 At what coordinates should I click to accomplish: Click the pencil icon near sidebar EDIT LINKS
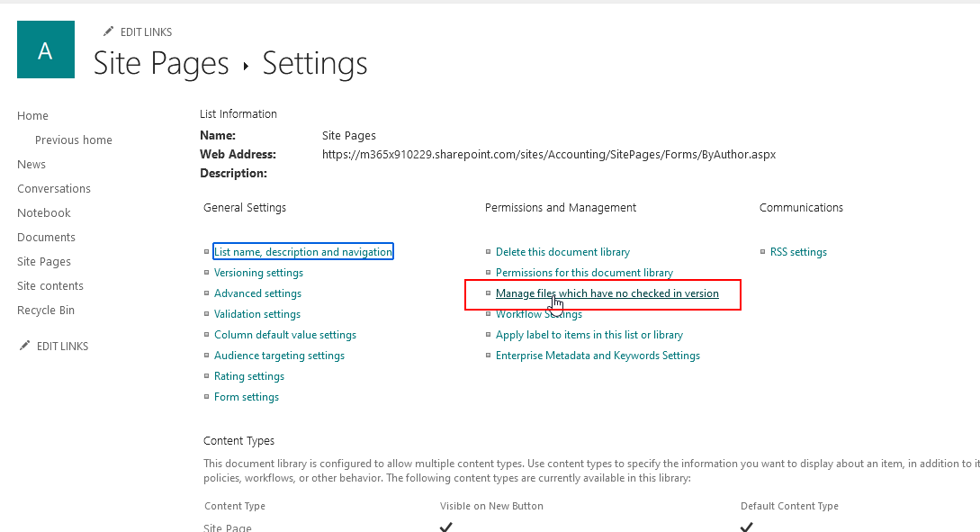pos(25,346)
